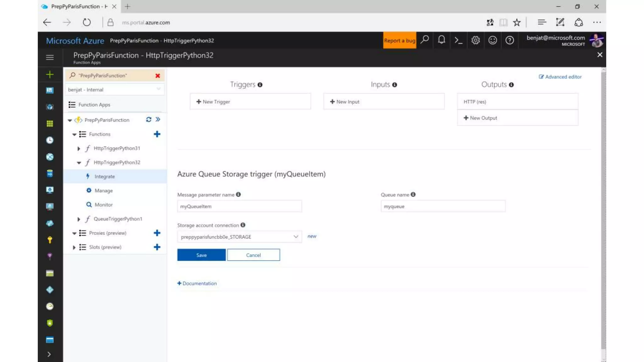This screenshot has height=362, width=644.
Task: Open the Advanced editor link
Action: (560, 77)
